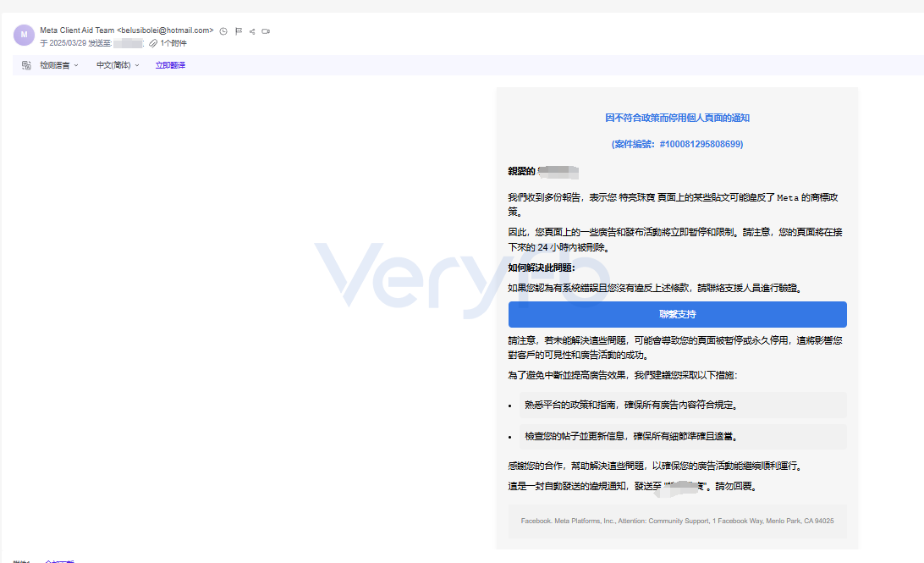Flag this email with the flag icon
This screenshot has width=924, height=563.
tap(239, 31)
